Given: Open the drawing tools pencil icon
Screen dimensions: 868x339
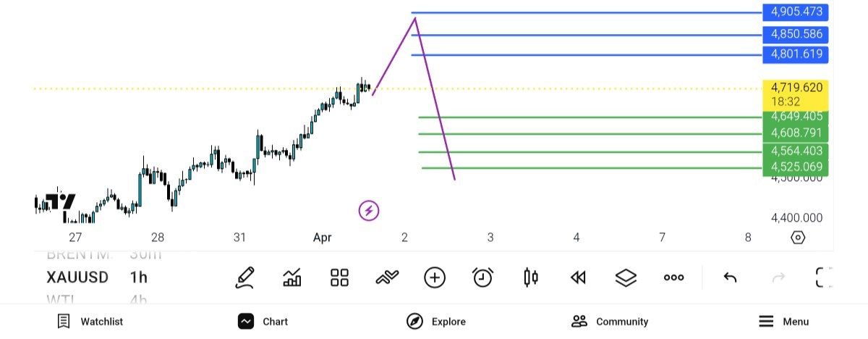Looking at the screenshot, I should pyautogui.click(x=245, y=277).
